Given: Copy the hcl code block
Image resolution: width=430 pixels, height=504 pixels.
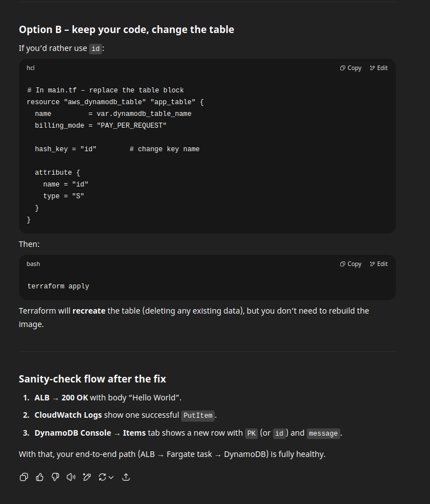Looking at the screenshot, I should [350, 68].
